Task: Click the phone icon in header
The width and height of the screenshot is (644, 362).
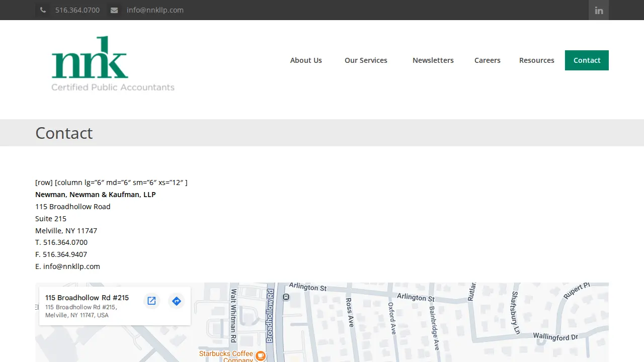Action: pos(43,10)
